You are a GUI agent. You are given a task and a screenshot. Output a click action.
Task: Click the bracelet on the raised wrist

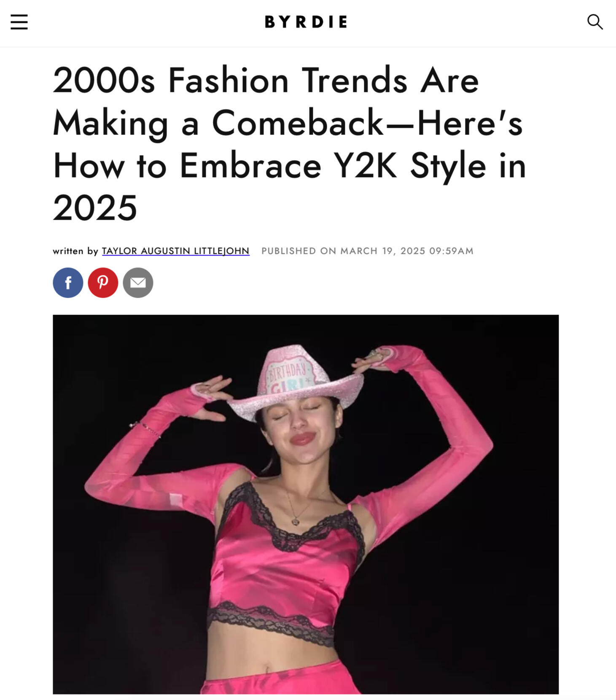click(145, 428)
